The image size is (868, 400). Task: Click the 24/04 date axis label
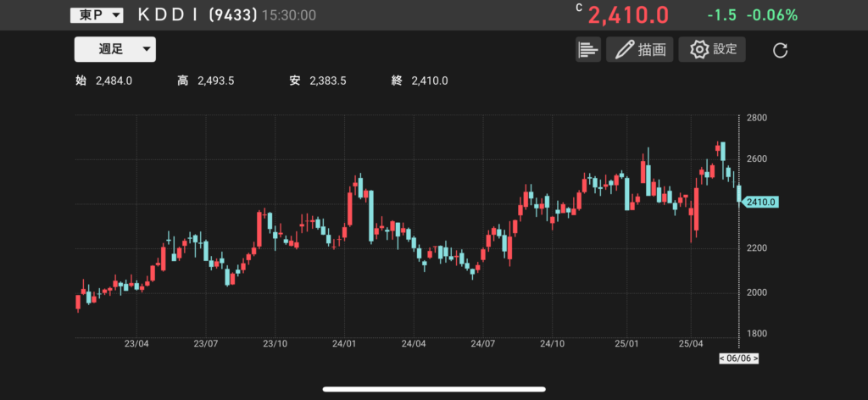(414, 343)
